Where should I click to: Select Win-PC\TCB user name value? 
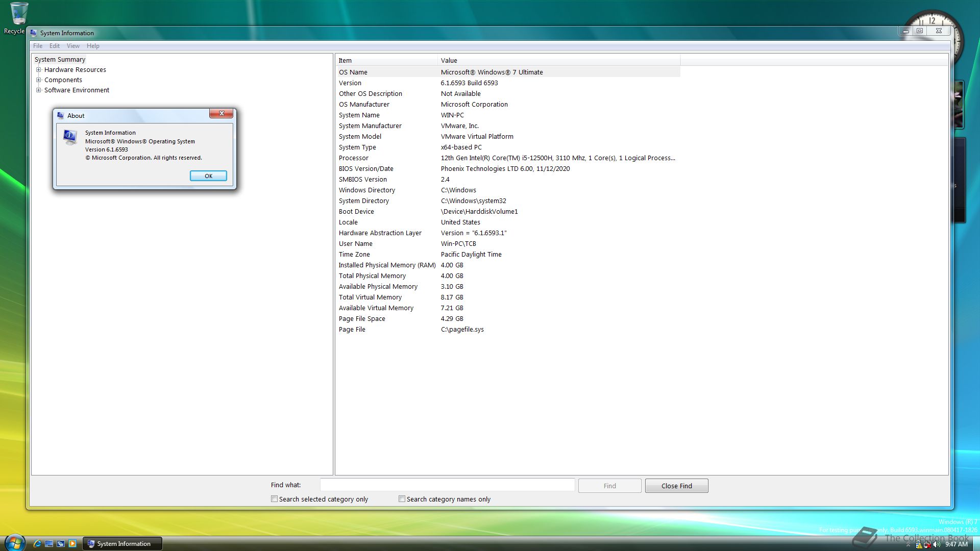coord(458,244)
